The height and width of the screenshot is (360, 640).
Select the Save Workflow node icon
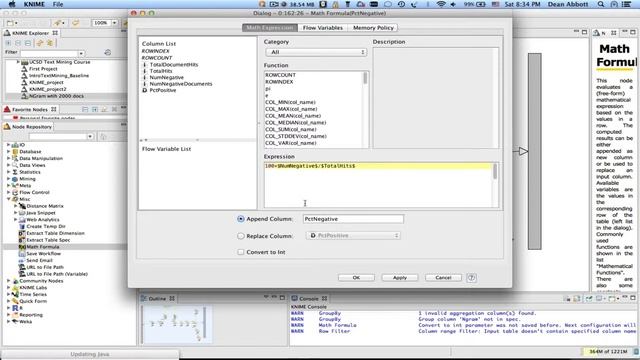click(22, 253)
